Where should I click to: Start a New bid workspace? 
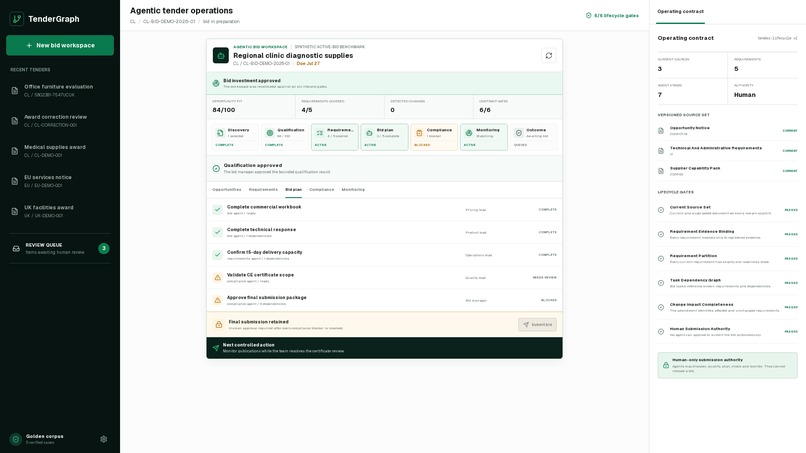(x=60, y=45)
